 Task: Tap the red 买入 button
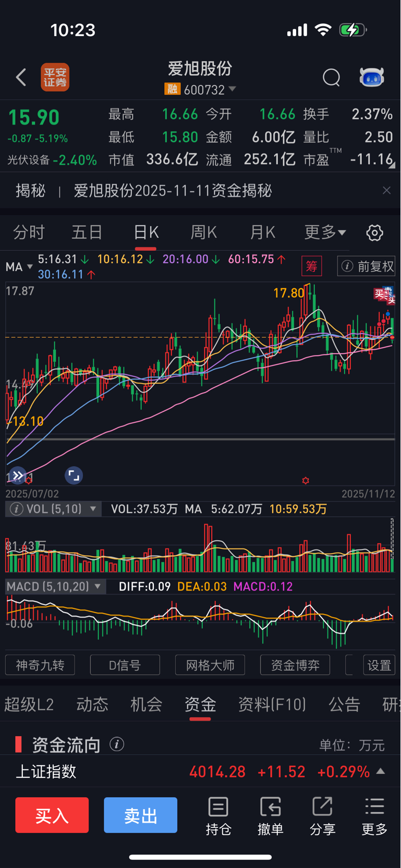point(52,815)
